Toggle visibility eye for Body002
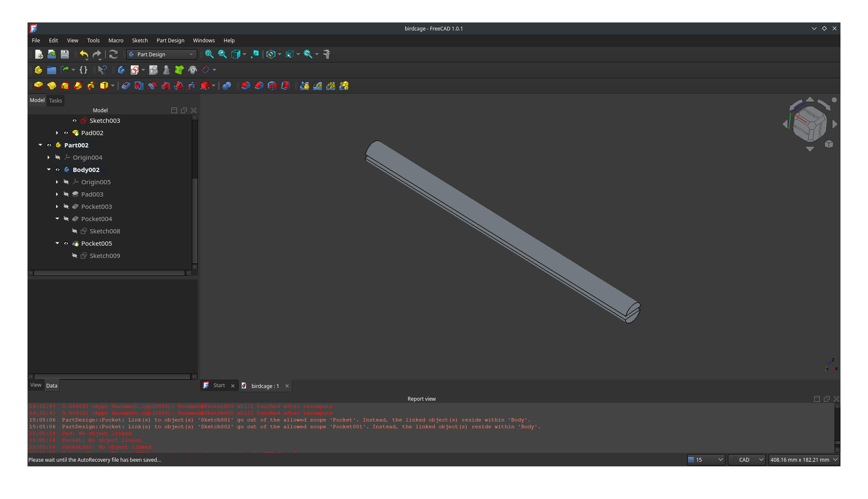 coord(58,170)
